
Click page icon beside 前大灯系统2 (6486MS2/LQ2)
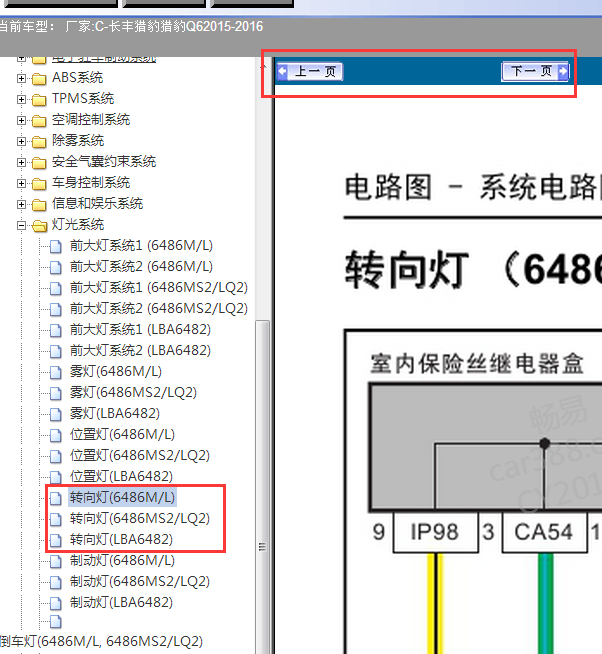(55, 309)
